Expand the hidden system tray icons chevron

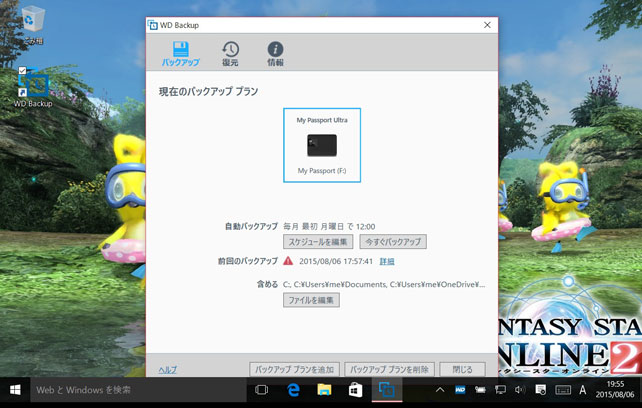click(x=440, y=390)
